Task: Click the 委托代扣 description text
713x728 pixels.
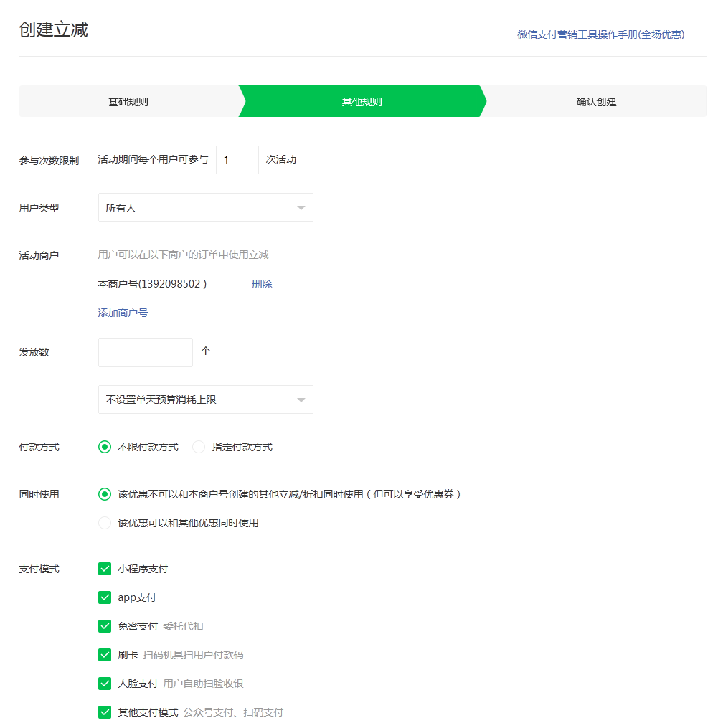Action: pos(184,626)
